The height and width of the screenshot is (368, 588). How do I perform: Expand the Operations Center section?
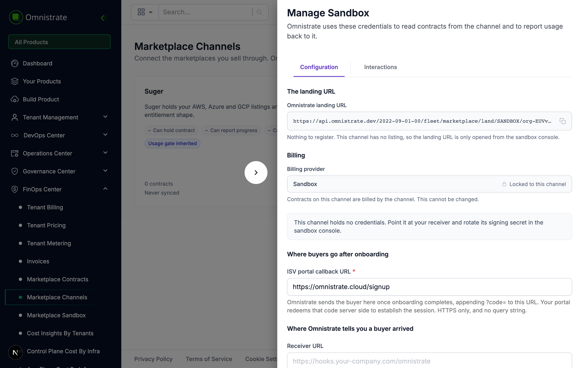pos(105,153)
